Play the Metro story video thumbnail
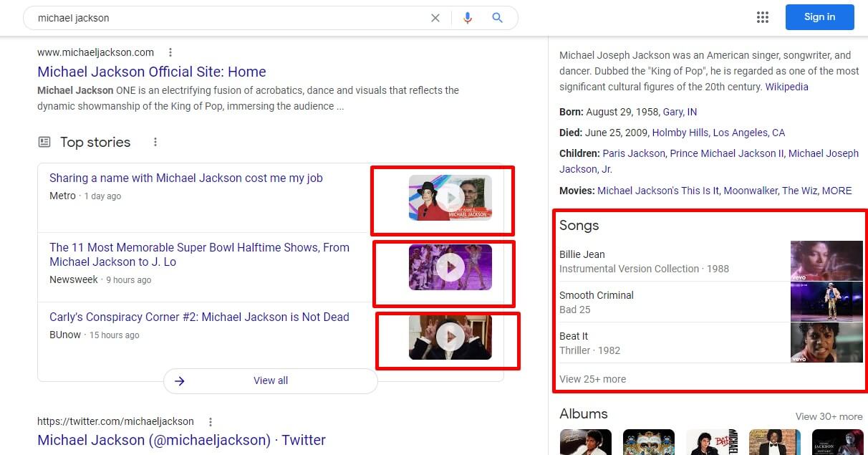This screenshot has height=455, width=868. coord(450,197)
